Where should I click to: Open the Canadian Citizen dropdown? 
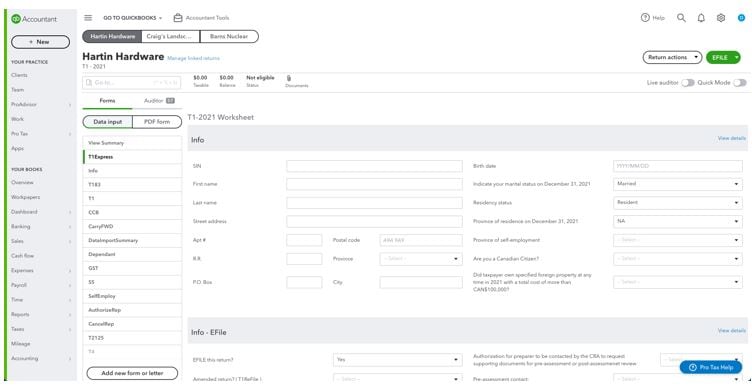tap(678, 259)
